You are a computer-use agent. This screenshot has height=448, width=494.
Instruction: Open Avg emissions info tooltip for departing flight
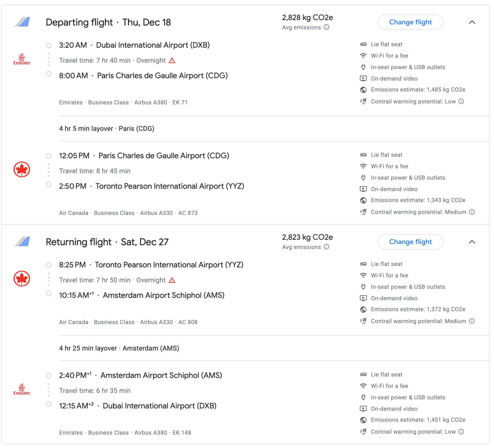327,27
